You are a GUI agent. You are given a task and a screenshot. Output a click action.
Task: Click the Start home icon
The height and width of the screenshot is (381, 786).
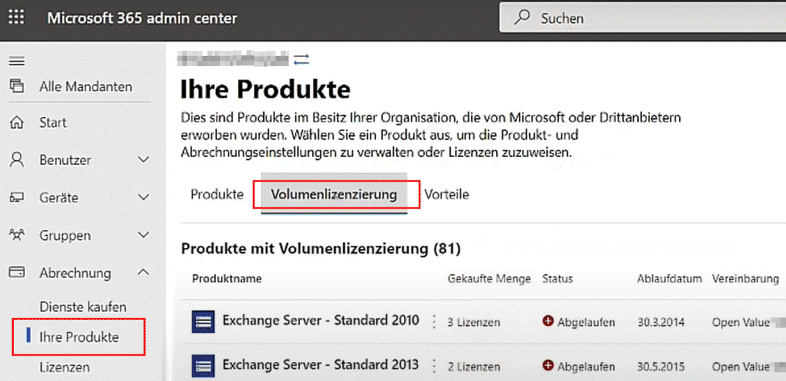pos(17,122)
